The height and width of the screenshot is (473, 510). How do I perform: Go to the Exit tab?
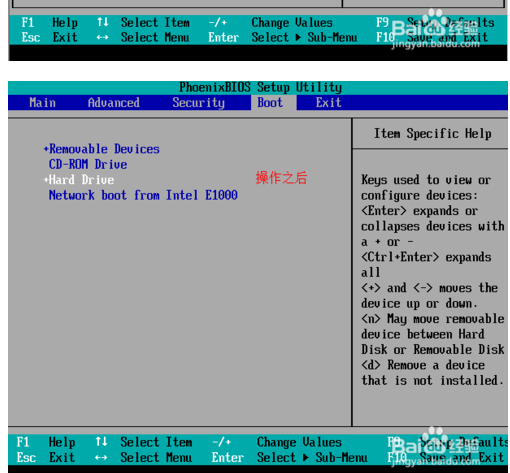tap(329, 103)
